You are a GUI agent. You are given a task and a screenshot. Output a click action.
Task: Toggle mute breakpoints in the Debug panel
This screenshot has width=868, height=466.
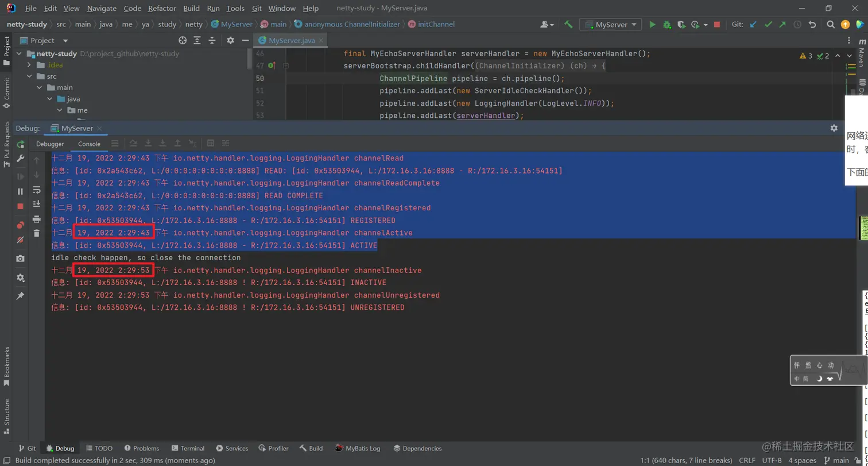[x=21, y=240]
